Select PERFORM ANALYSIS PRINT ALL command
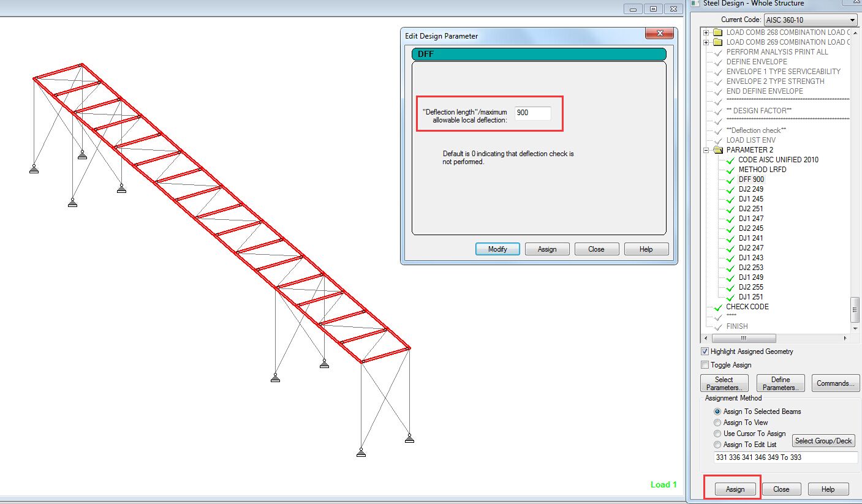Image resolution: width=862 pixels, height=504 pixels. click(x=777, y=52)
